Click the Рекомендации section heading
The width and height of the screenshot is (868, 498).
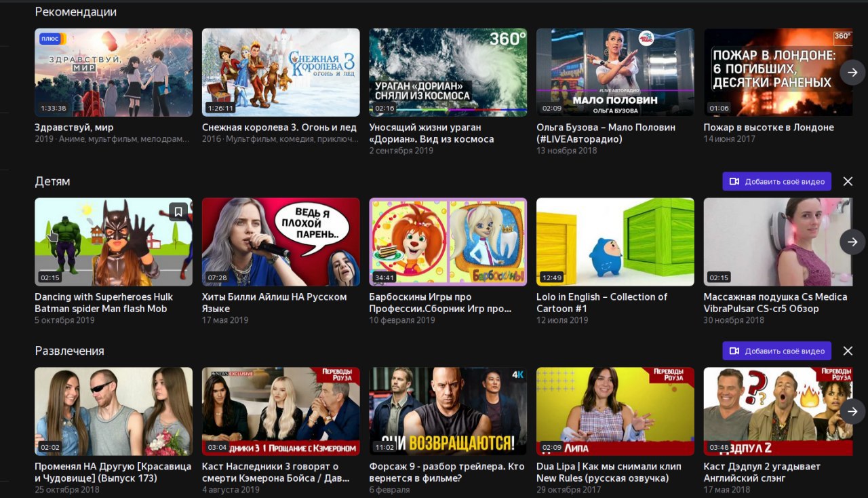click(x=75, y=12)
